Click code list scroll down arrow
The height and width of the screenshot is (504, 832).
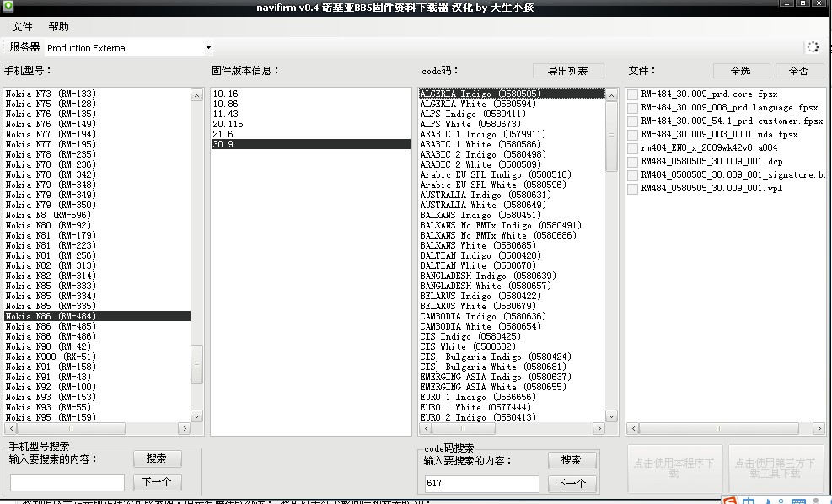pyautogui.click(x=611, y=416)
